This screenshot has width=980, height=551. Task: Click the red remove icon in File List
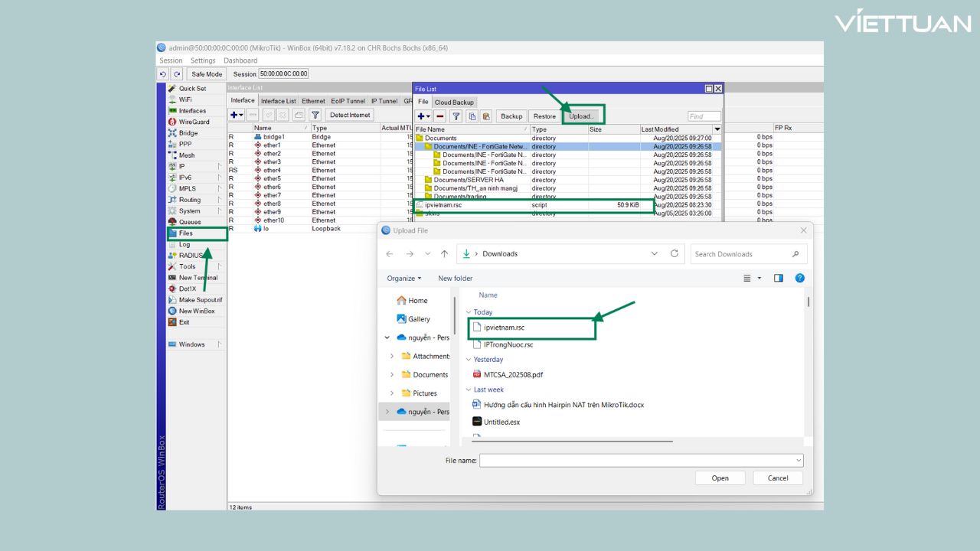point(440,116)
